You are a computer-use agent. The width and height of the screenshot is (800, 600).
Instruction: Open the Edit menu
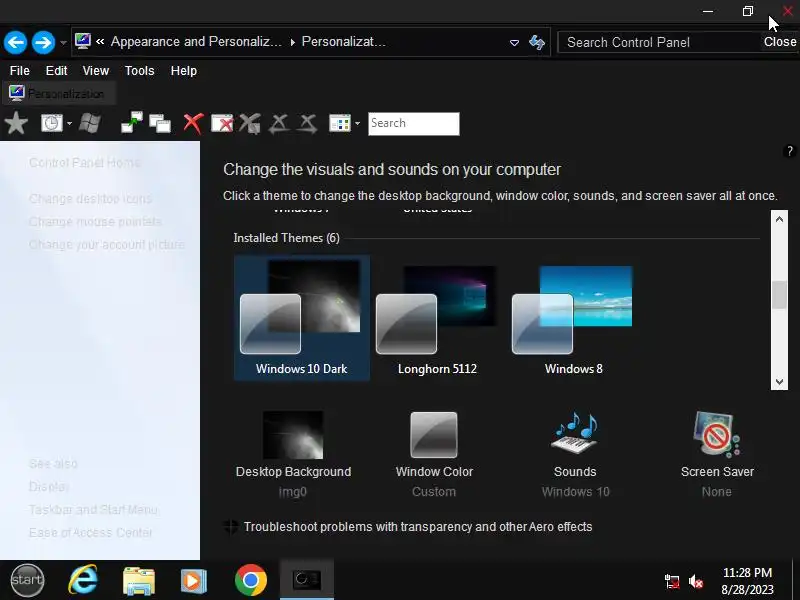pos(56,71)
